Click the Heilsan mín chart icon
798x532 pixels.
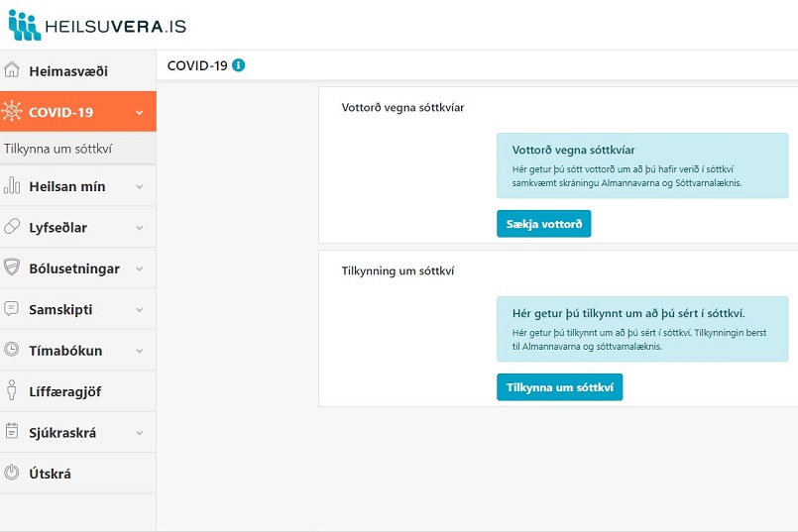tap(12, 186)
